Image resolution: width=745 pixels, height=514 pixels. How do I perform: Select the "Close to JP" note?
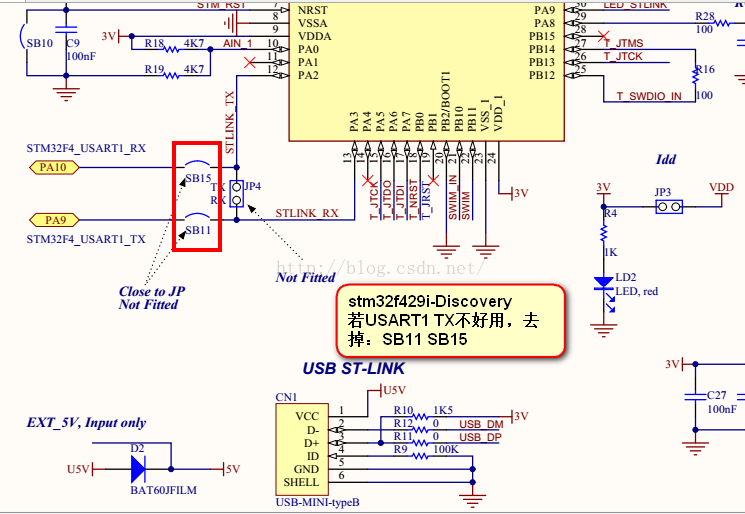pos(152,291)
